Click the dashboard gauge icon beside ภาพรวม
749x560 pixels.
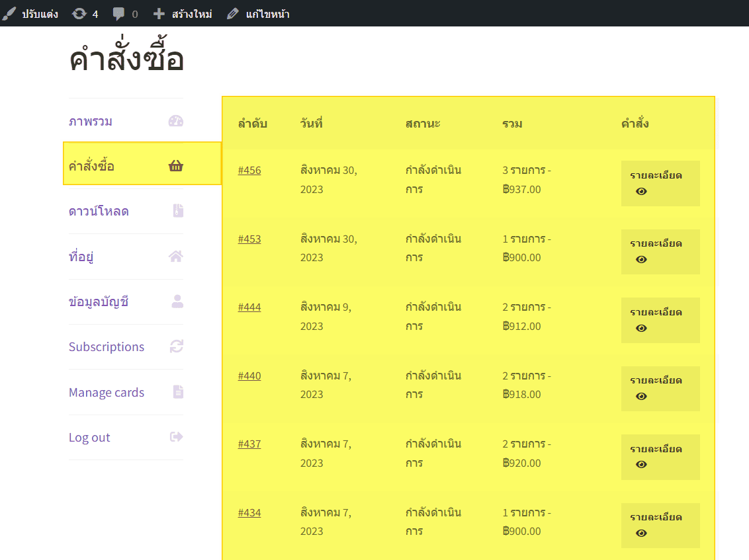[175, 121]
